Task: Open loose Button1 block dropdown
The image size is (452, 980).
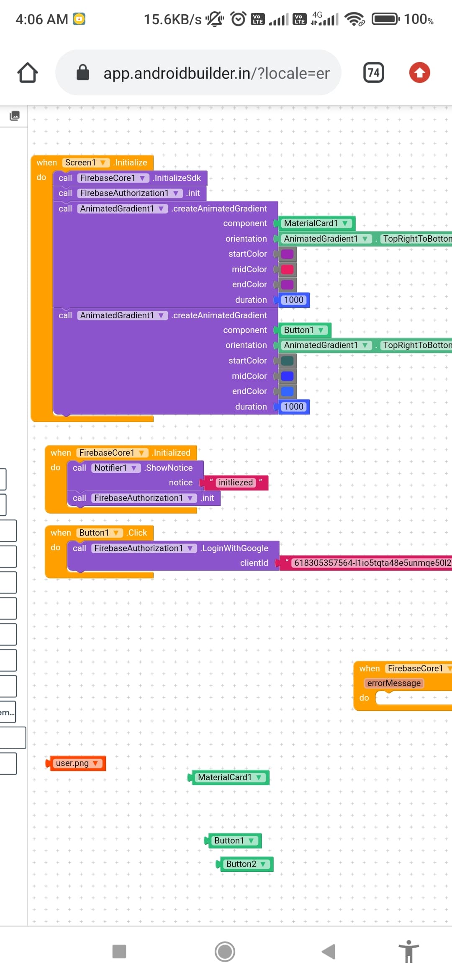Action: click(x=234, y=841)
